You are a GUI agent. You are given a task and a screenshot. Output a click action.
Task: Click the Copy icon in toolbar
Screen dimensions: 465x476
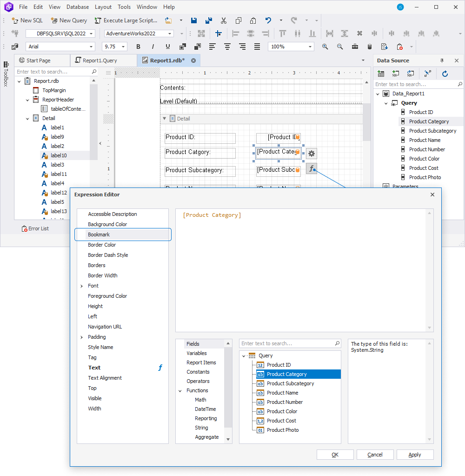click(x=239, y=20)
